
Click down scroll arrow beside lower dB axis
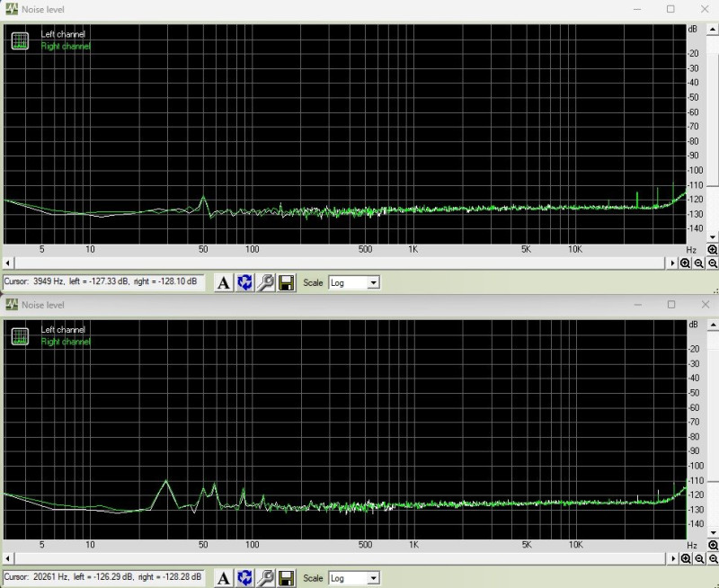713,533
